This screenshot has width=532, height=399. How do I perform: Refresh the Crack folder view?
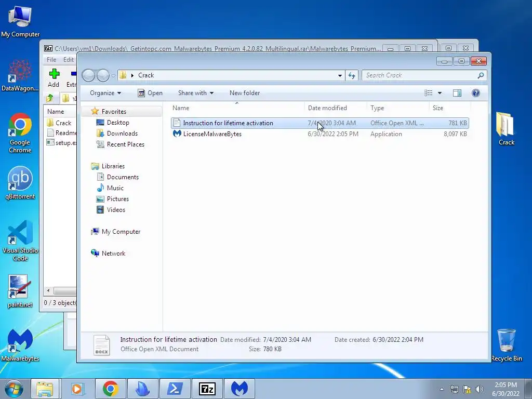pyautogui.click(x=352, y=75)
